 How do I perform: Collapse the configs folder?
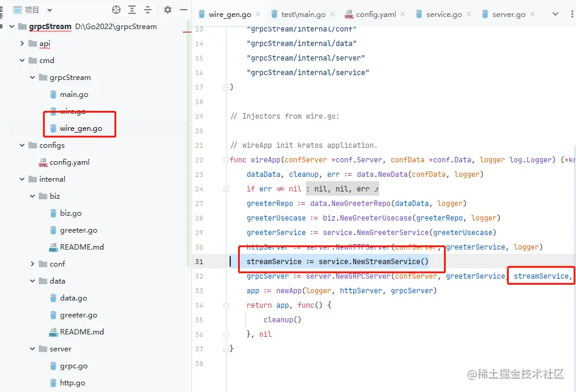tap(22, 145)
